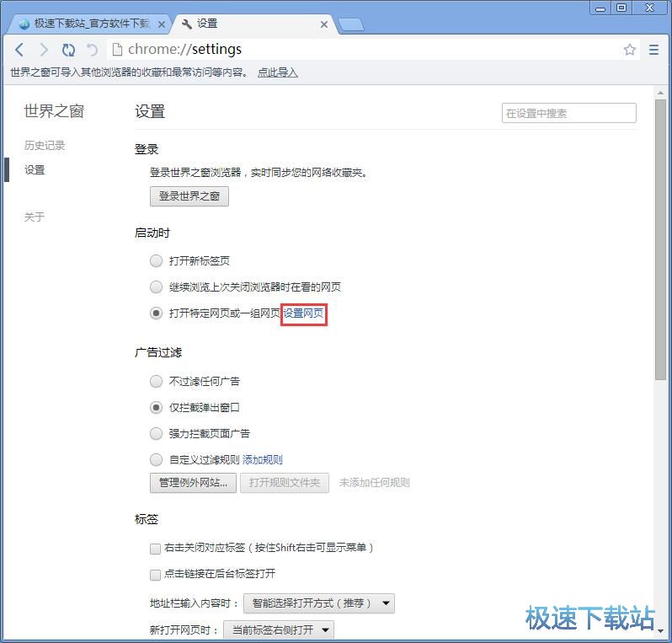Open the 当前标签右侧打开 dropdown
Image resolution: width=672 pixels, height=643 pixels.
click(279, 630)
